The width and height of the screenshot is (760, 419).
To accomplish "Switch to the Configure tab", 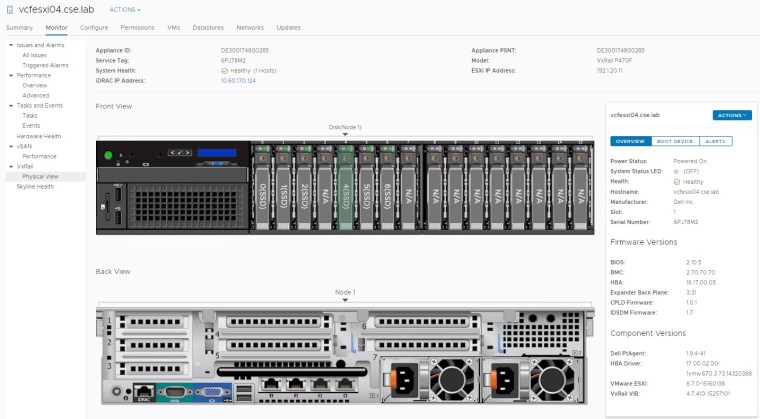I will (x=94, y=28).
